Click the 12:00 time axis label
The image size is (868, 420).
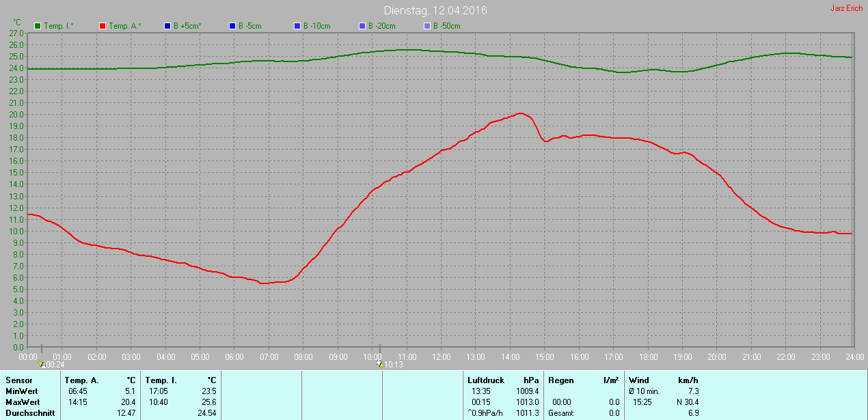(x=442, y=356)
